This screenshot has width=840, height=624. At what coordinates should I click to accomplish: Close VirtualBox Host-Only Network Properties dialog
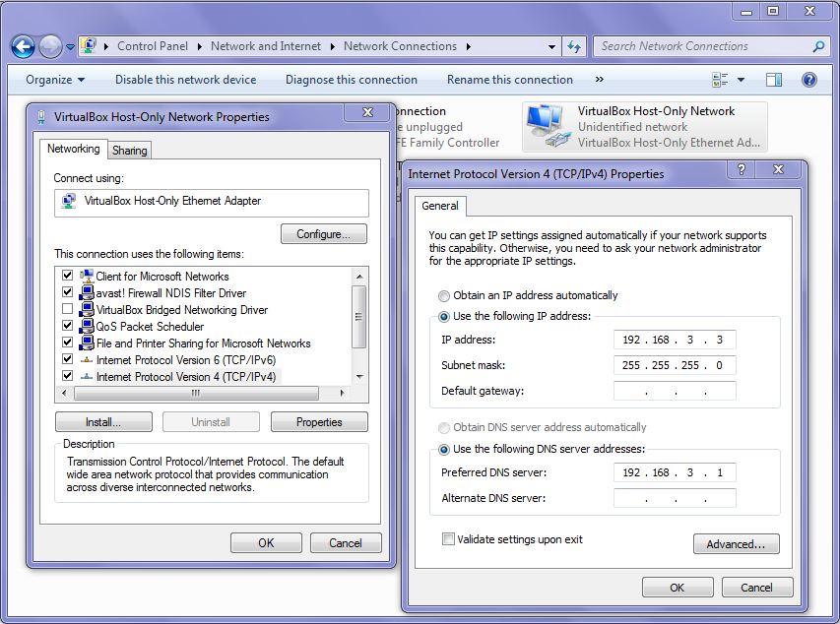pos(367,112)
